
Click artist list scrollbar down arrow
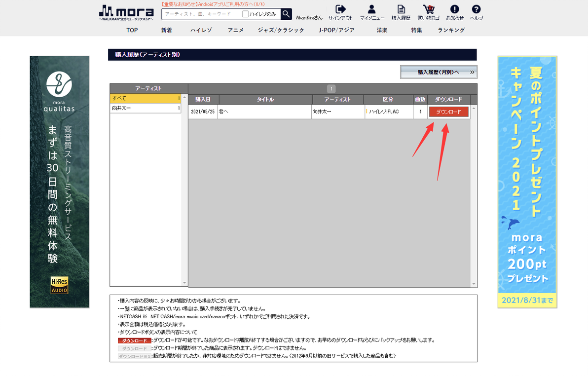[184, 283]
